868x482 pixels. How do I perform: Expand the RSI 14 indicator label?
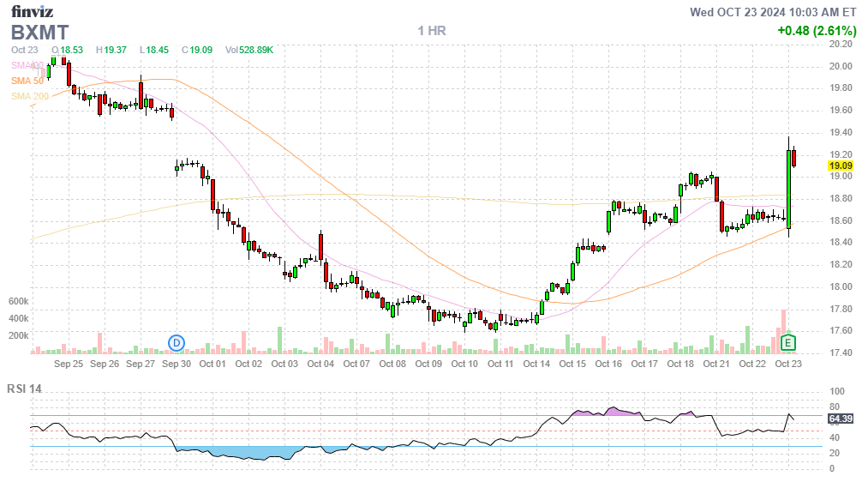click(25, 389)
